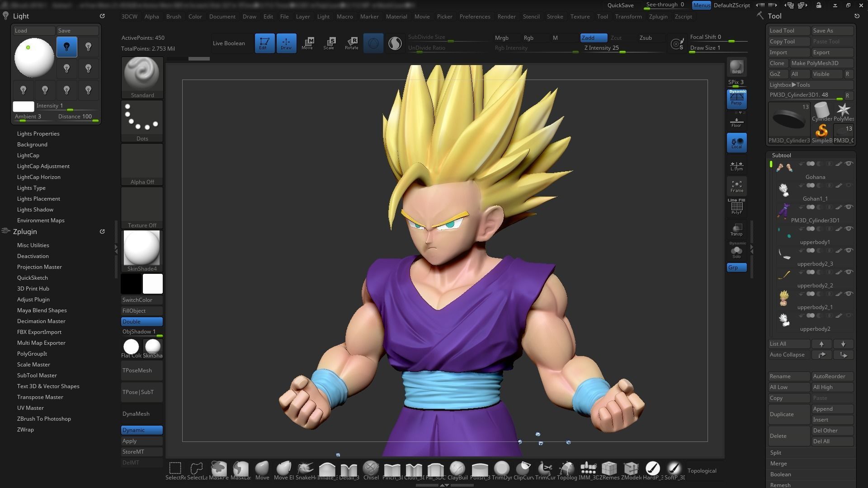Activate Draw mode in the top shelf
868x488 pixels.
tap(286, 43)
